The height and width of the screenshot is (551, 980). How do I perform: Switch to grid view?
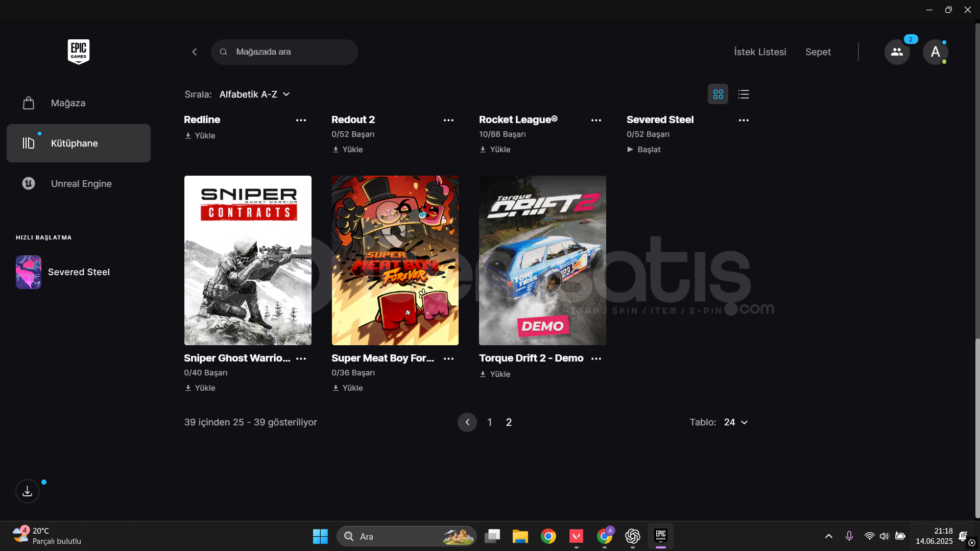(x=718, y=94)
